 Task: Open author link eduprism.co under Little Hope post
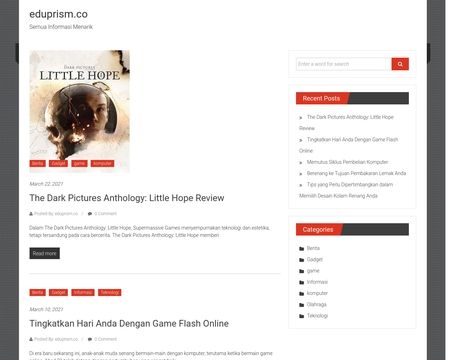pos(66,214)
